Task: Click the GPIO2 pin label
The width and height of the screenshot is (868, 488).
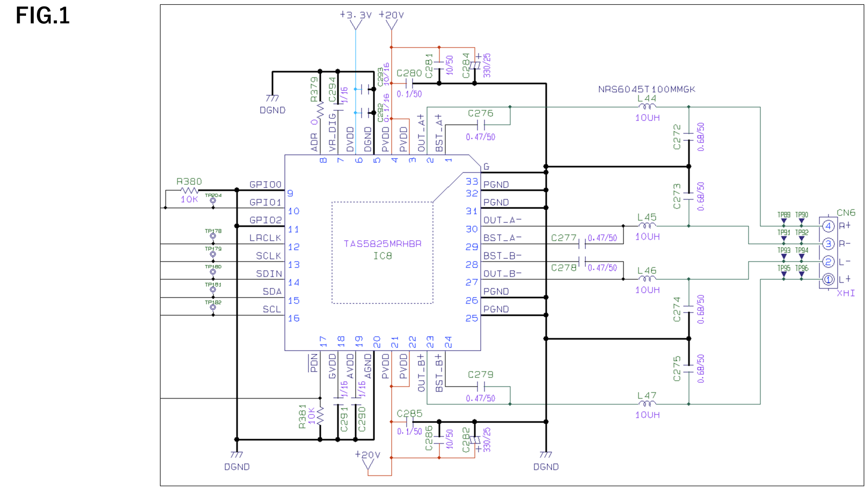Action: click(x=265, y=220)
